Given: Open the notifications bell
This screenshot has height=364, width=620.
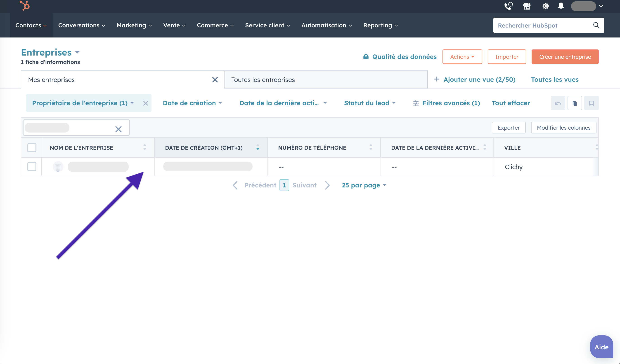Looking at the screenshot, I should 561,6.
